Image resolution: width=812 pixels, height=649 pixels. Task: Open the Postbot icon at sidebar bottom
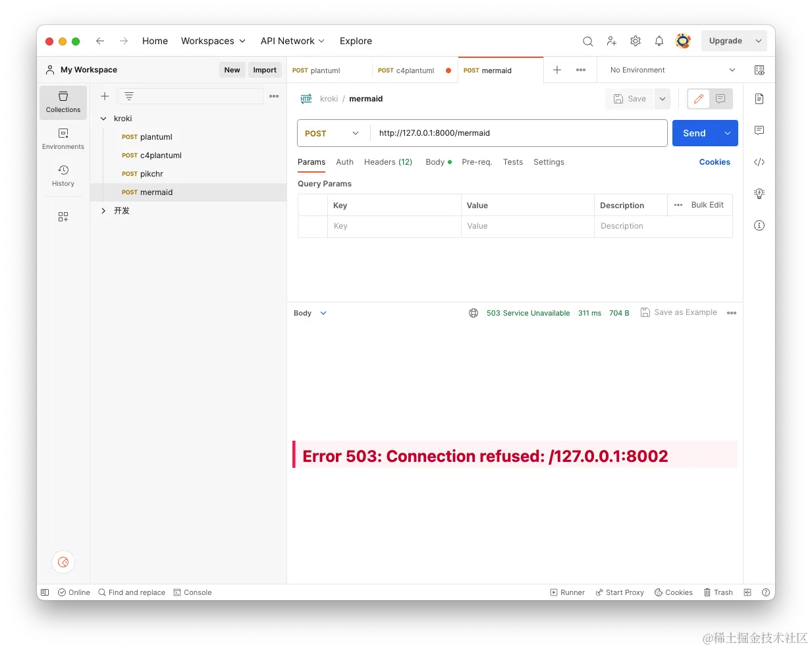click(63, 562)
